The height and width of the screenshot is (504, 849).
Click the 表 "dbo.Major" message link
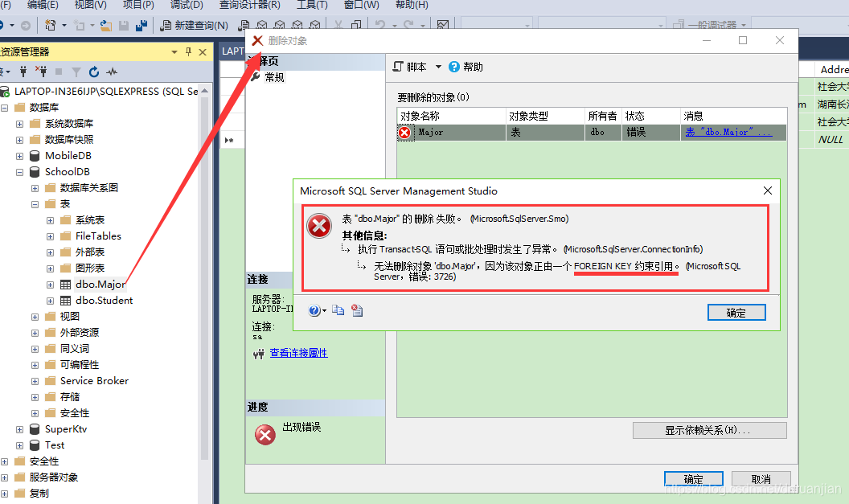click(x=728, y=132)
